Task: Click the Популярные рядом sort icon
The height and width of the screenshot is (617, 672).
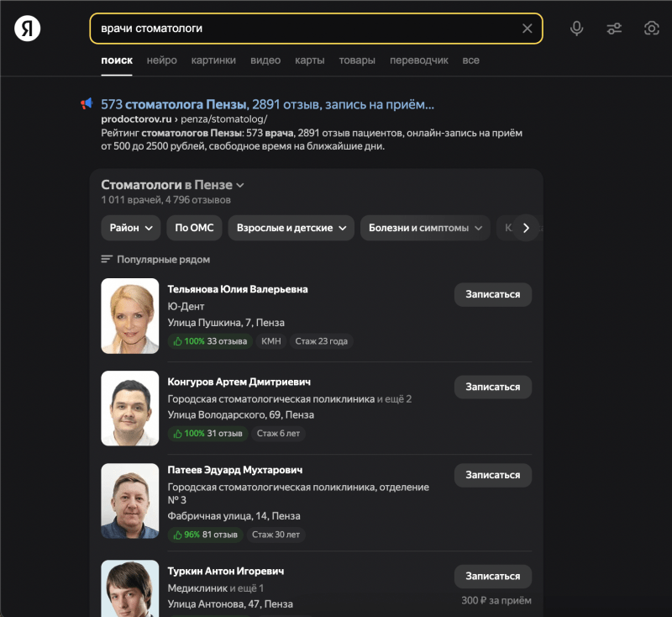Action: [107, 260]
